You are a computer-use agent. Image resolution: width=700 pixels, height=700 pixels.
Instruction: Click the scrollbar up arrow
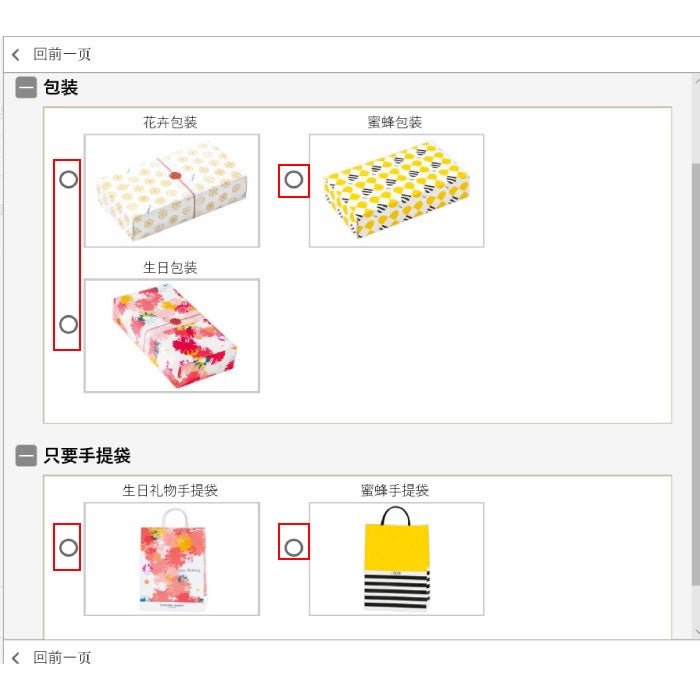(x=697, y=81)
